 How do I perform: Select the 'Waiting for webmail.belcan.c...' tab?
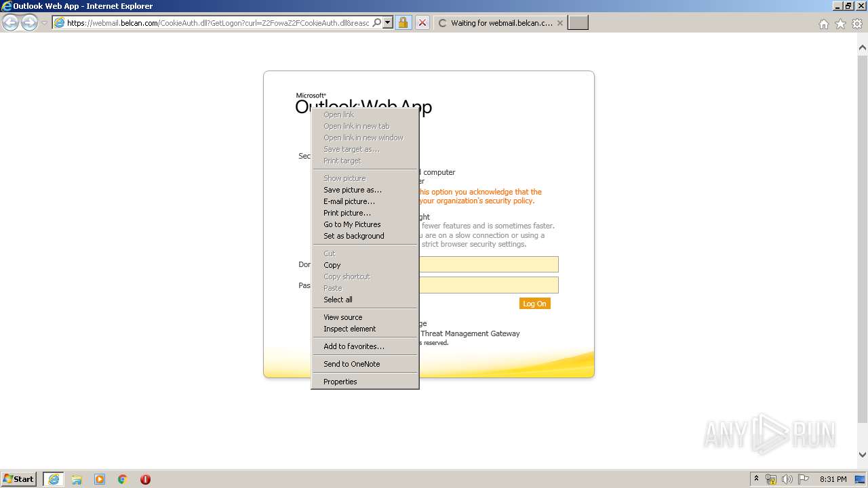(500, 22)
